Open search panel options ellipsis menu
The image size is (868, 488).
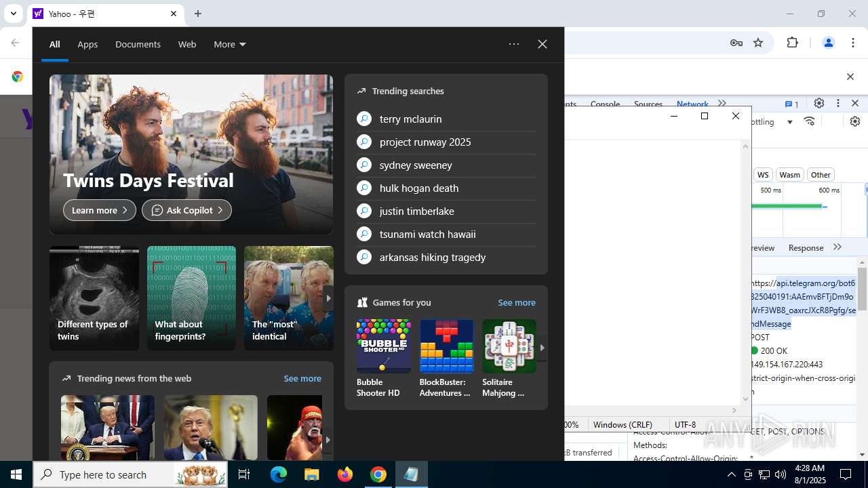[x=514, y=44]
